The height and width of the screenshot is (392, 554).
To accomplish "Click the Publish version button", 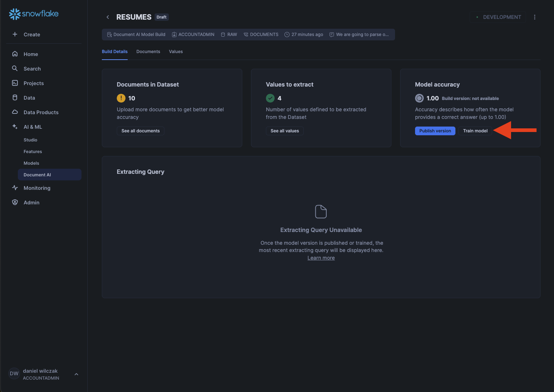I will tap(435, 131).
